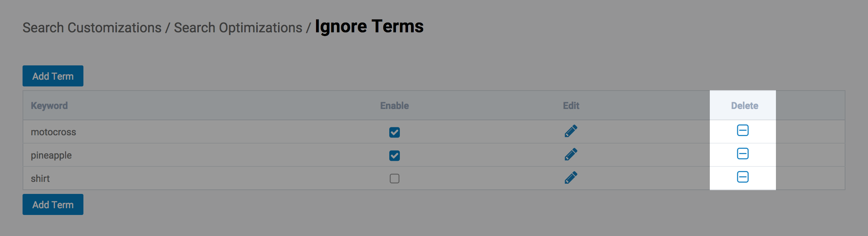The image size is (868, 236).
Task: Click the Enable column header
Action: coord(394,106)
